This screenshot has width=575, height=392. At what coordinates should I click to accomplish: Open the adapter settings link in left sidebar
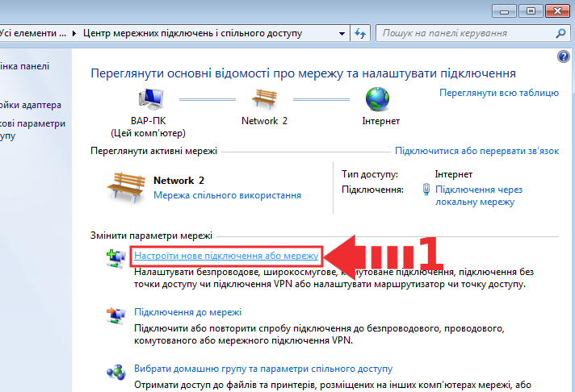pos(31,105)
